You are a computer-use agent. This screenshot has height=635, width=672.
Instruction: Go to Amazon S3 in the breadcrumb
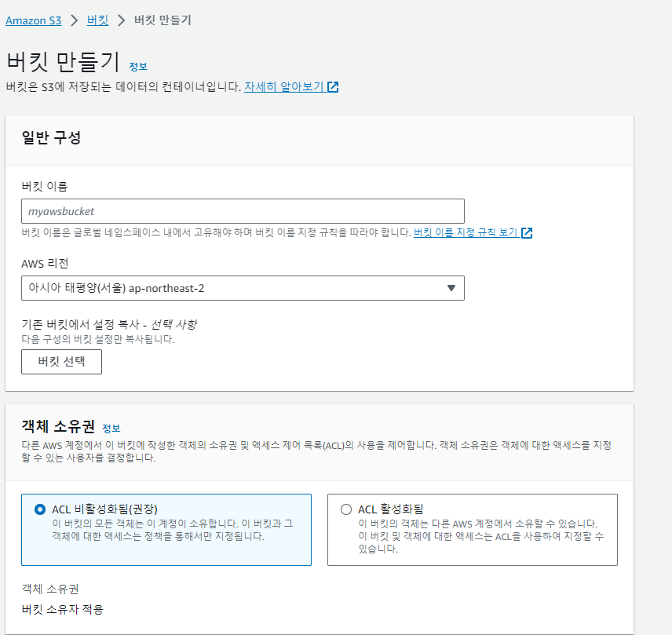[x=33, y=21]
